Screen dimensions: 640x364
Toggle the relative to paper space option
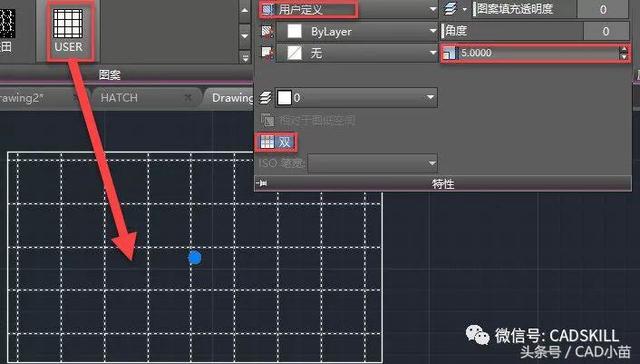pos(307,120)
